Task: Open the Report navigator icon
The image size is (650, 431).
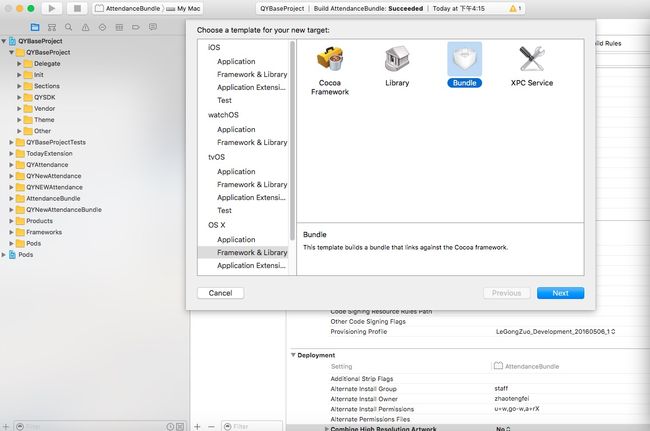Action: pyautogui.click(x=153, y=27)
